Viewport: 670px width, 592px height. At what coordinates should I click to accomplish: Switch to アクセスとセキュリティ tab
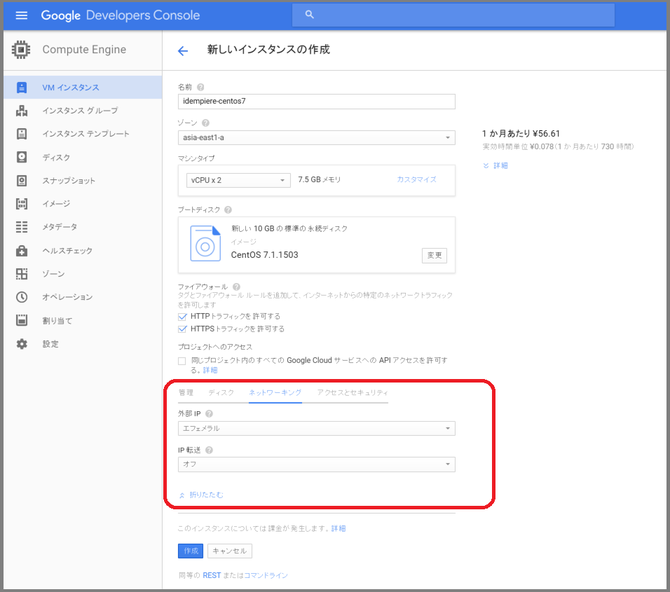(353, 392)
